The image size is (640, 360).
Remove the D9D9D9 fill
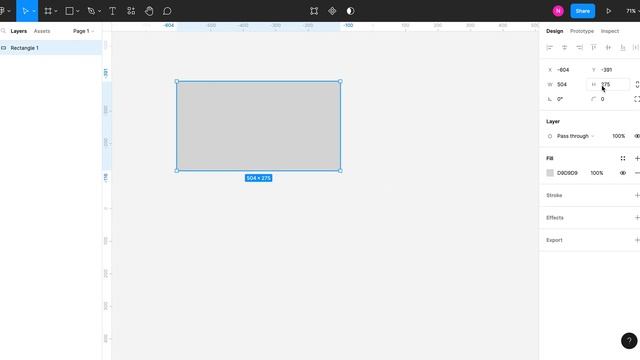click(637, 173)
